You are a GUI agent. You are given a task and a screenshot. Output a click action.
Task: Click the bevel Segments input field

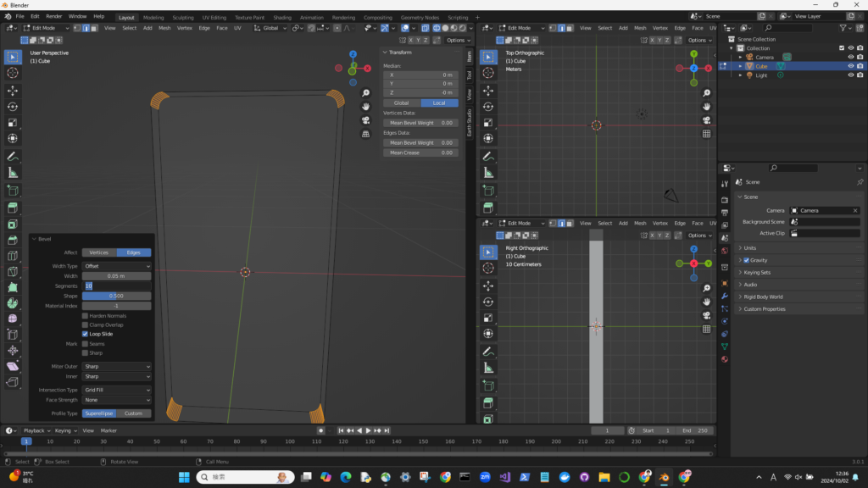point(117,286)
